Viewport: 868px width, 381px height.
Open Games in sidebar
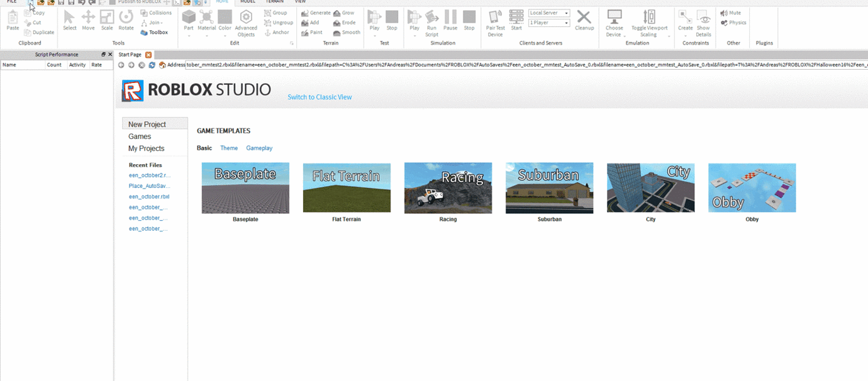(x=140, y=136)
